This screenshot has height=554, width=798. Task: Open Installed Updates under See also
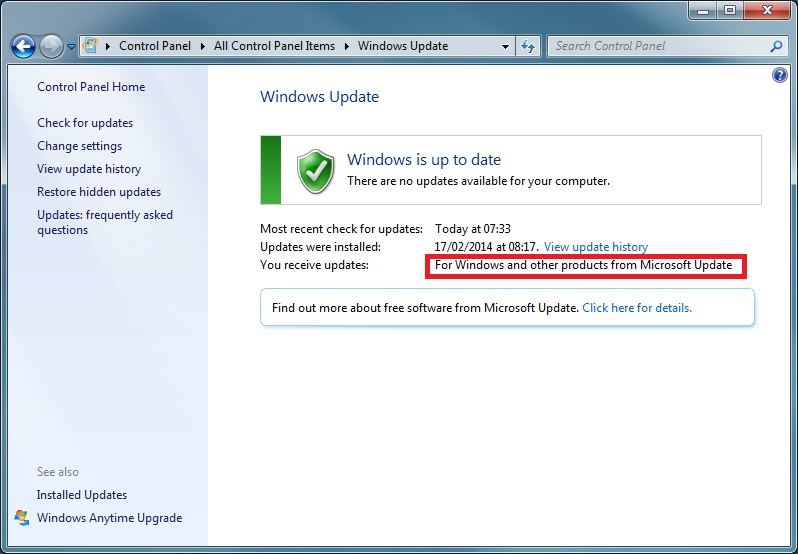coord(82,495)
